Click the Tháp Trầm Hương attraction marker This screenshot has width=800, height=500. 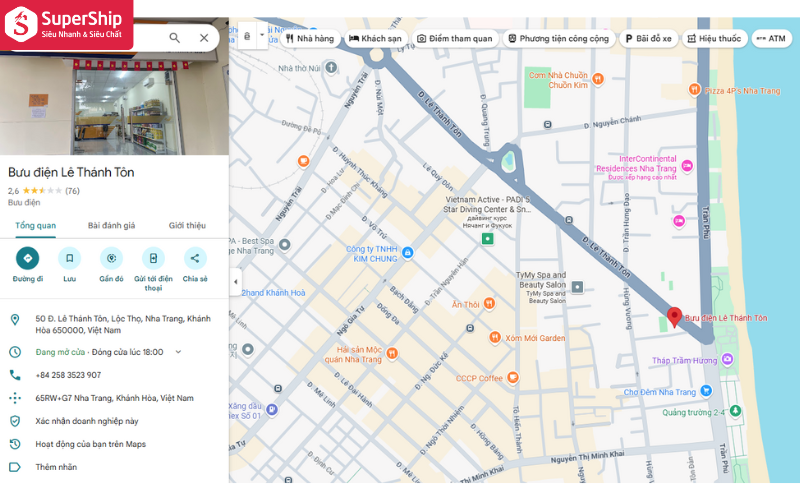727,359
